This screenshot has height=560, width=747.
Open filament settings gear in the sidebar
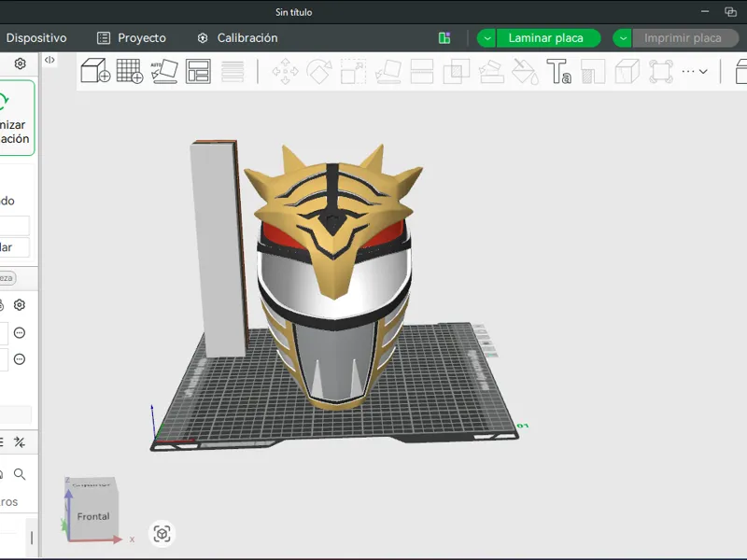[x=20, y=305]
